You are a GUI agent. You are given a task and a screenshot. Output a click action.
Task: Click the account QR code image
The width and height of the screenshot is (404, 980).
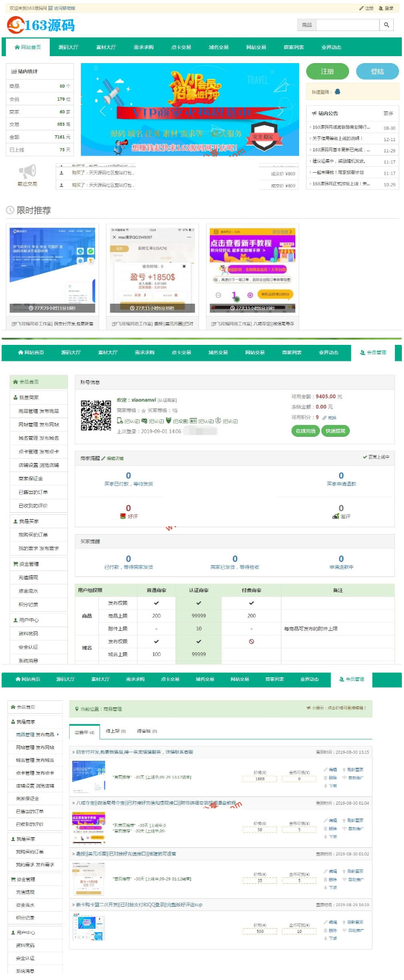tap(96, 415)
